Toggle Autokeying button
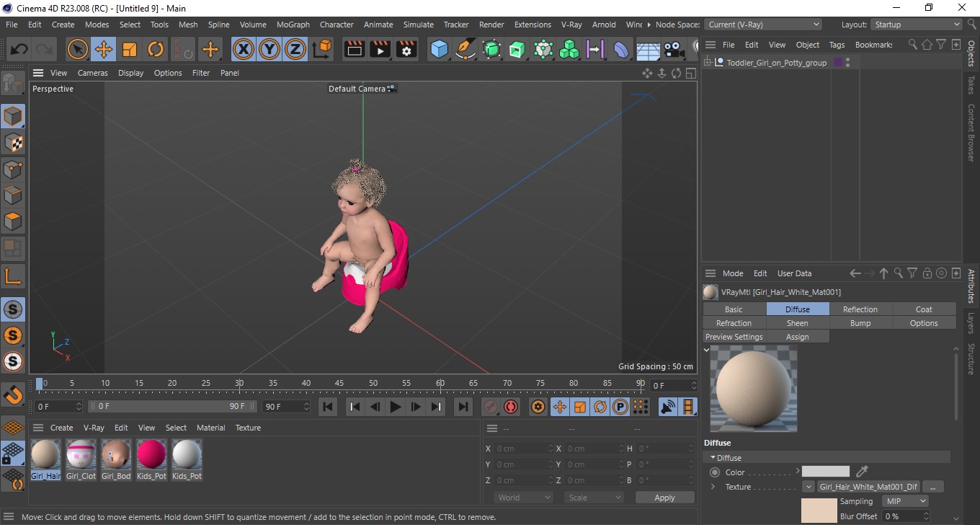This screenshot has width=980, height=525. point(511,407)
